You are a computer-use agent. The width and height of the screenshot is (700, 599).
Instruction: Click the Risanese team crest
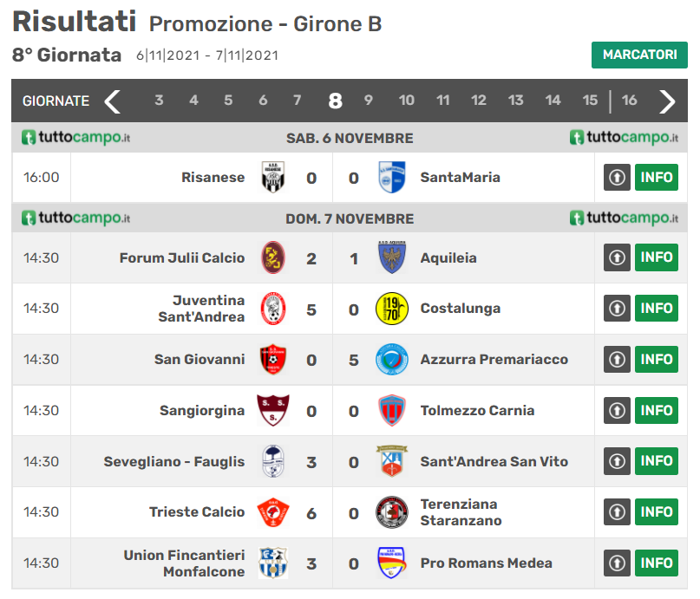point(273,178)
